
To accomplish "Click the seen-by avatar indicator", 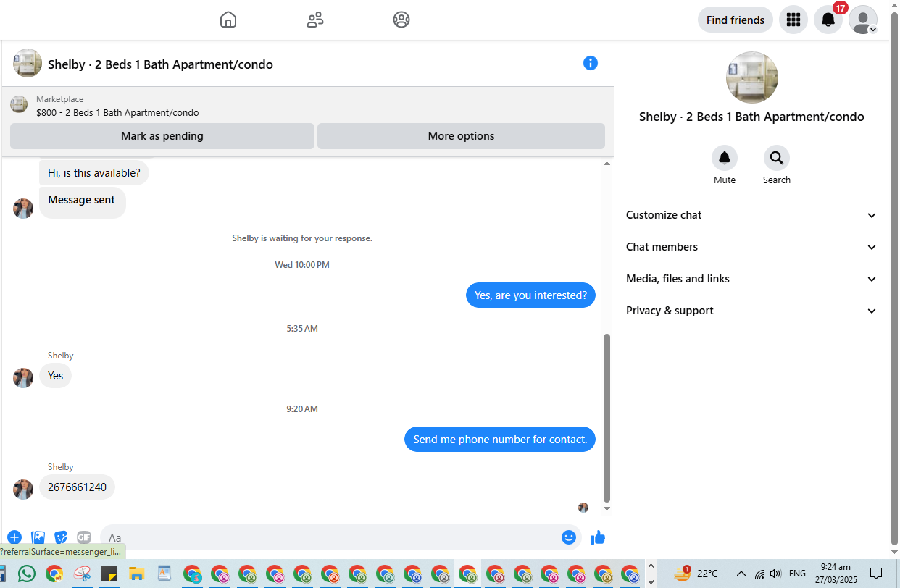I will [x=583, y=508].
